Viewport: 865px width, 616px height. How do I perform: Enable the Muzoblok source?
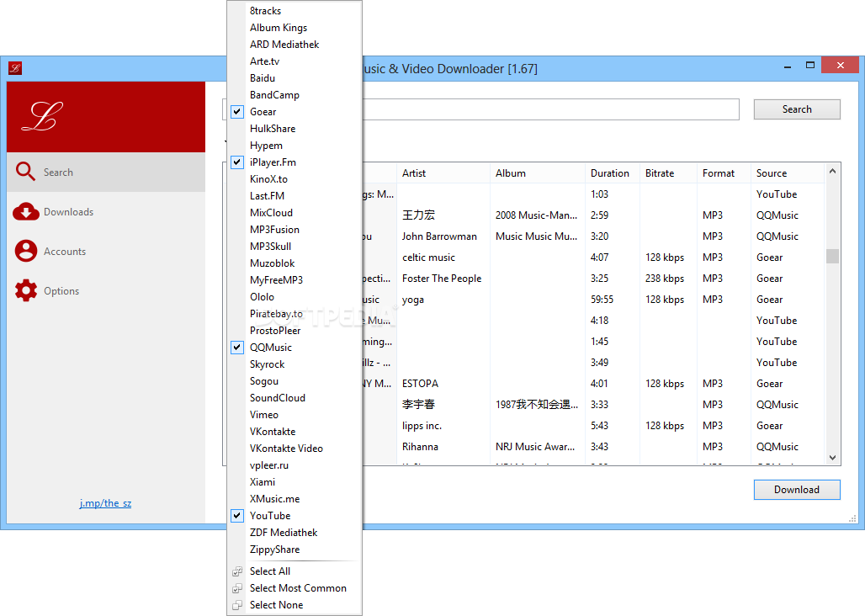[x=295, y=263]
